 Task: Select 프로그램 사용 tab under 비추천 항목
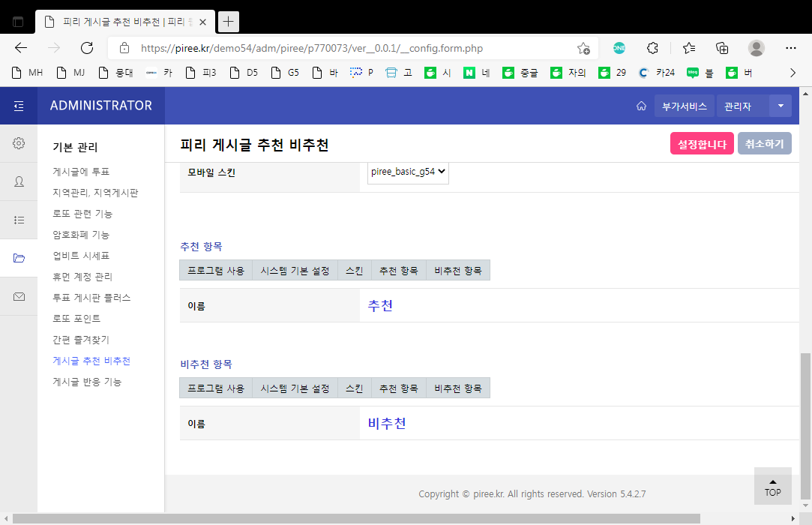click(x=216, y=388)
